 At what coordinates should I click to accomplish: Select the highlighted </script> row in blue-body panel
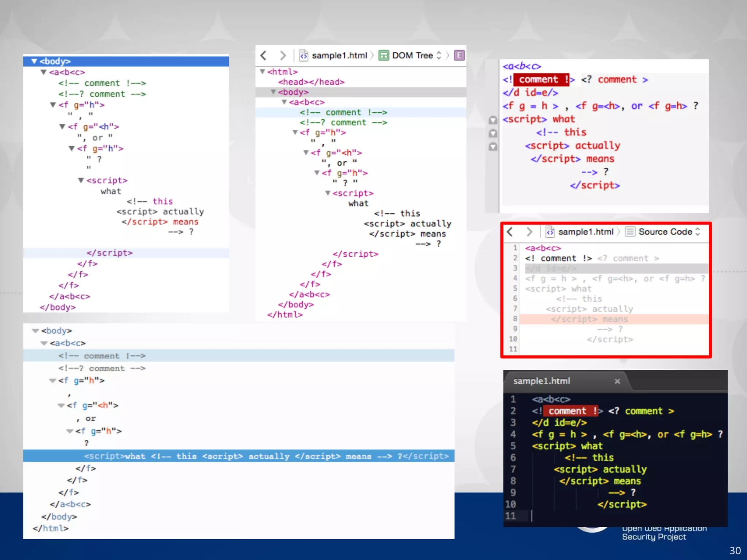tap(126, 253)
